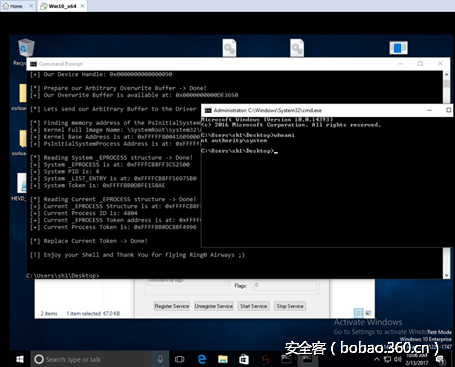Click the Windows Start button
Viewport: 455px width, 367px height.
pyautogui.click(x=20, y=359)
